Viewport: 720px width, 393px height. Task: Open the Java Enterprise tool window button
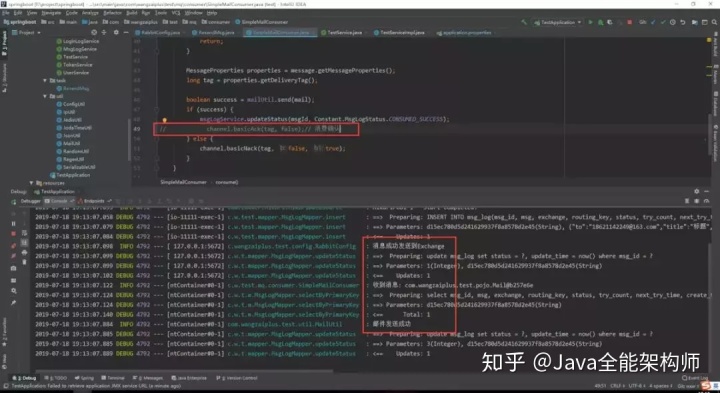189,378
